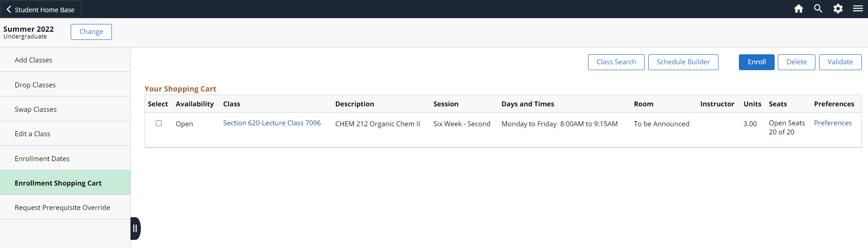View Enrollment Dates
Image resolution: width=868 pixels, height=248 pixels.
tap(42, 159)
